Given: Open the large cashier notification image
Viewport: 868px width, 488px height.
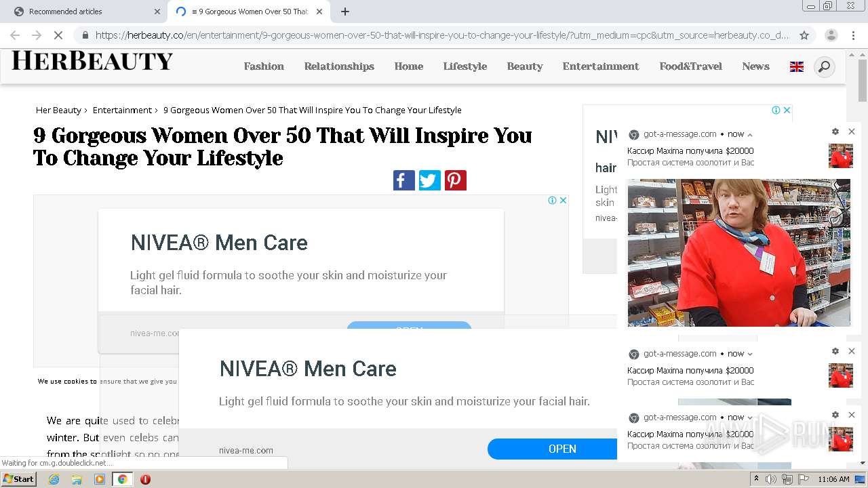Looking at the screenshot, I should pos(738,253).
